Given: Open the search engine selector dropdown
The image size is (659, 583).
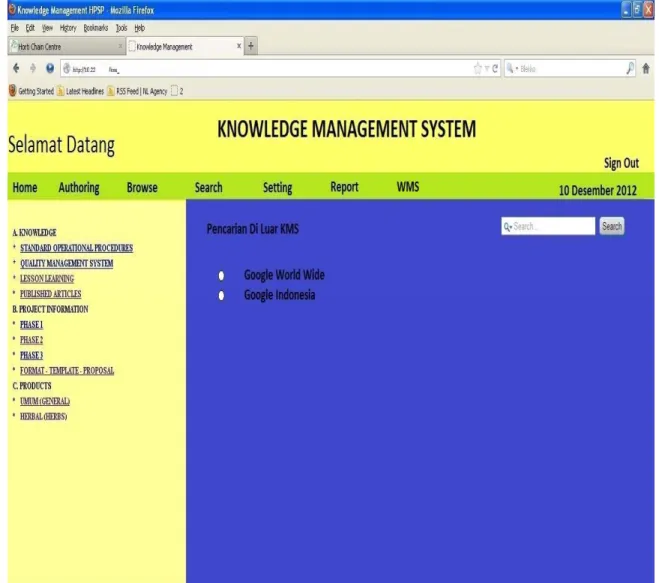Looking at the screenshot, I should 511,68.
